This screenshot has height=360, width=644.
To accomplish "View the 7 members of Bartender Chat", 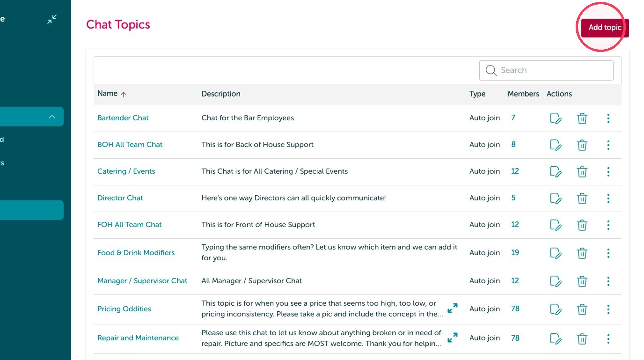I will pyautogui.click(x=513, y=118).
